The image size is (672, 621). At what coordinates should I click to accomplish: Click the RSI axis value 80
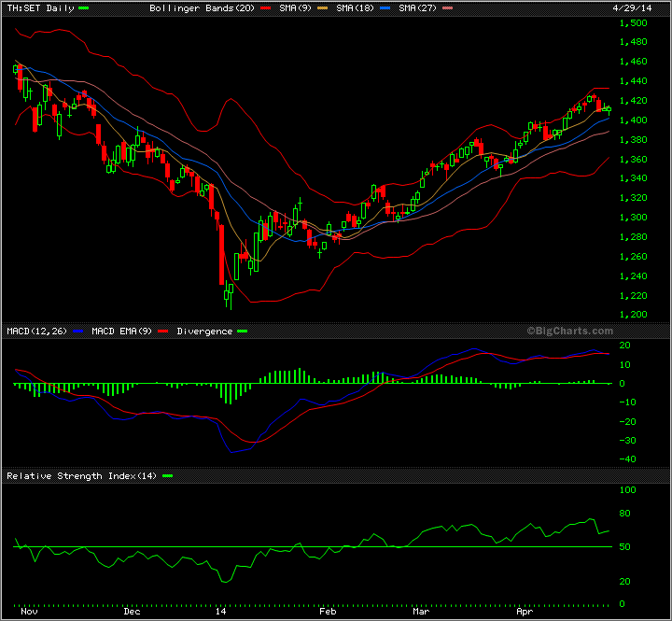point(625,514)
